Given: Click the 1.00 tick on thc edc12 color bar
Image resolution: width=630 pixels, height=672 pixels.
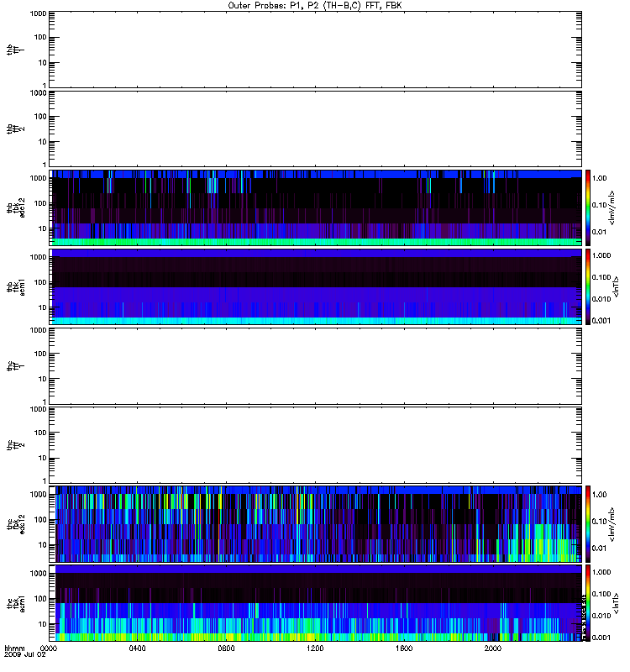Looking at the screenshot, I should (599, 495).
